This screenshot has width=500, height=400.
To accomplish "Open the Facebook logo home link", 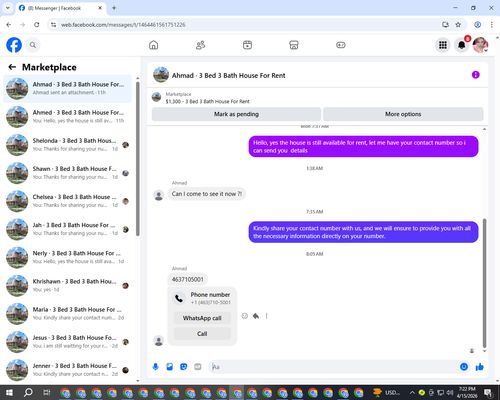I will pos(14,45).
